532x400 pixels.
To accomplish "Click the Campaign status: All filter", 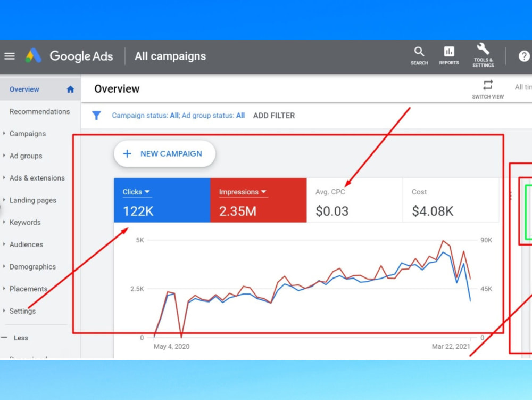I will coord(146,116).
